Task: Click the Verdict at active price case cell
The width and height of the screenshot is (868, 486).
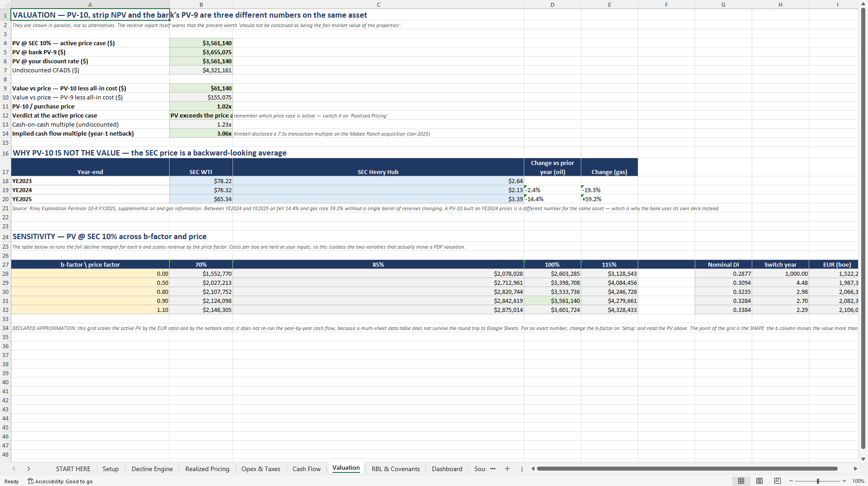Action: (x=201, y=115)
